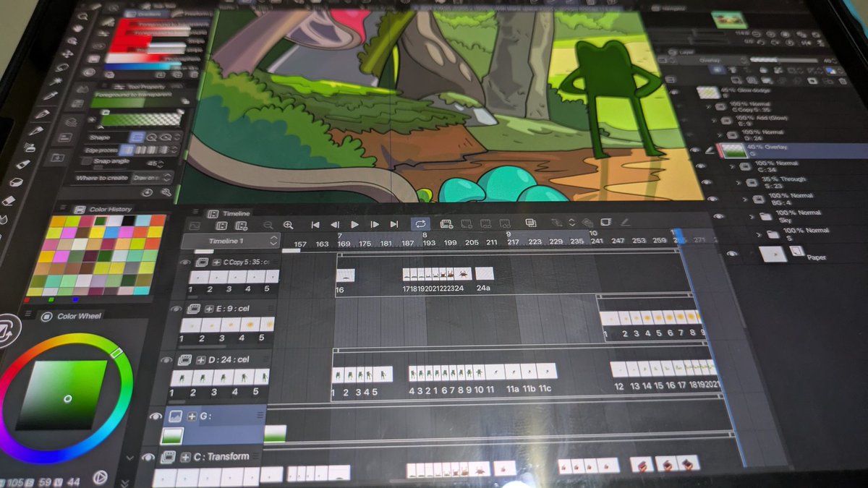Image resolution: width=868 pixels, height=488 pixels.
Task: Select the gradient shape icon next to Shape
Action: pyautogui.click(x=137, y=136)
